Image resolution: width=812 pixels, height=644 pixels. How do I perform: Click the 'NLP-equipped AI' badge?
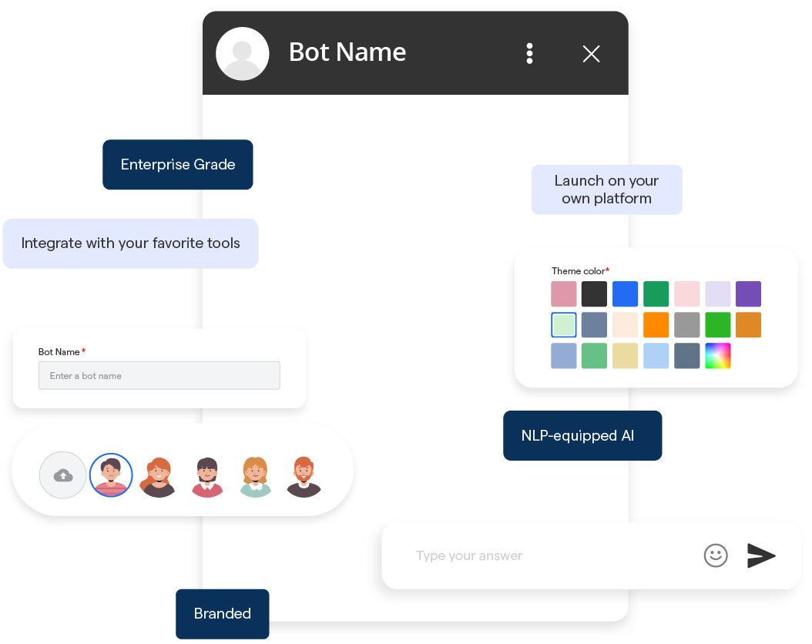[582, 435]
